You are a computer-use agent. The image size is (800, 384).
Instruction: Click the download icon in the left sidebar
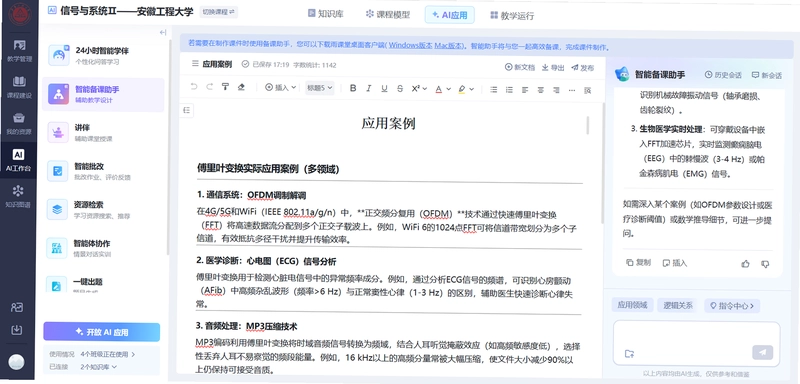(17, 330)
